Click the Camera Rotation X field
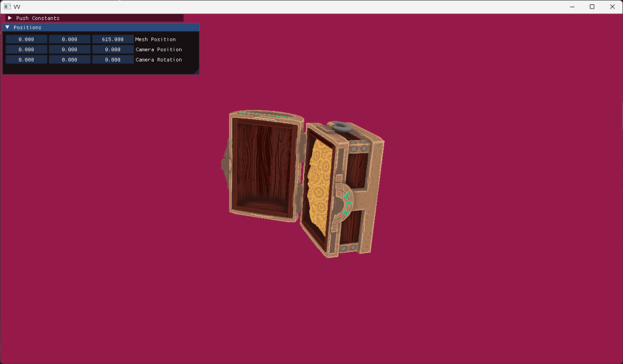The height and width of the screenshot is (364, 623). [x=26, y=60]
